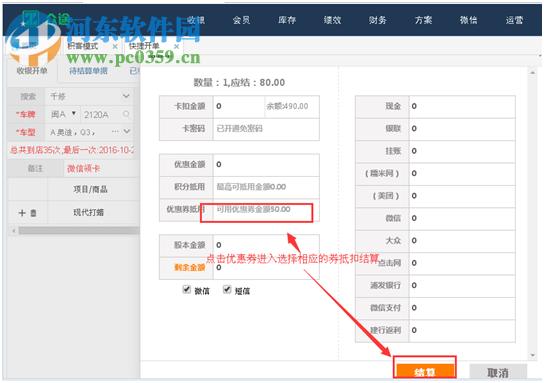Open the 收银 menu
Viewport: 544px width, 383px height.
(196, 20)
